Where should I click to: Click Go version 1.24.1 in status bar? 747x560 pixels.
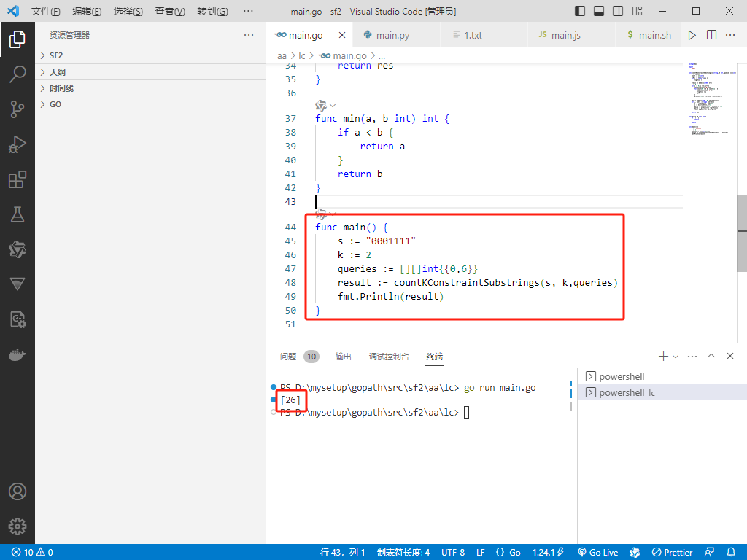click(548, 552)
